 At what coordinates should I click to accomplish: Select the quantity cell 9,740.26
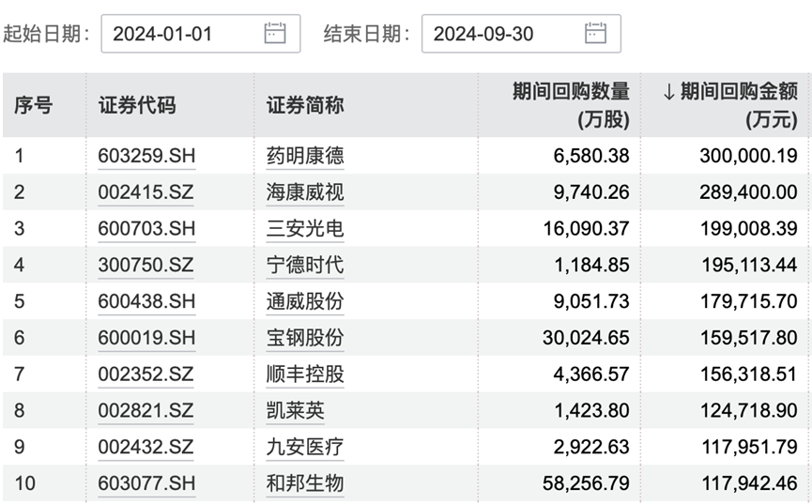[x=591, y=192]
